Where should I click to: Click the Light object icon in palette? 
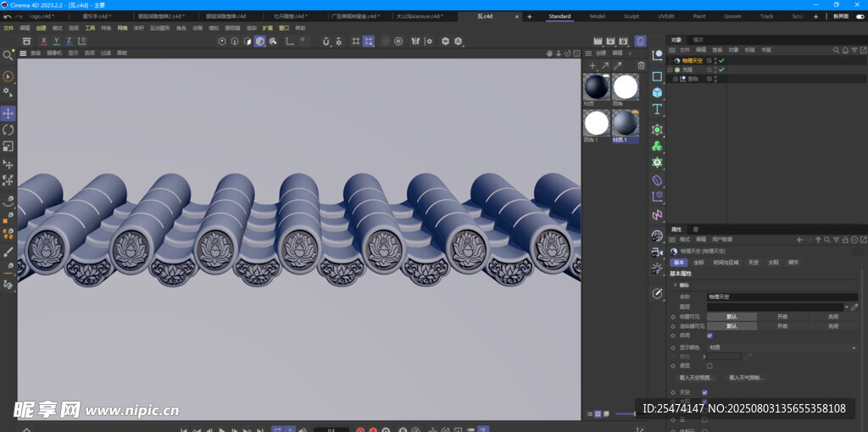click(657, 269)
